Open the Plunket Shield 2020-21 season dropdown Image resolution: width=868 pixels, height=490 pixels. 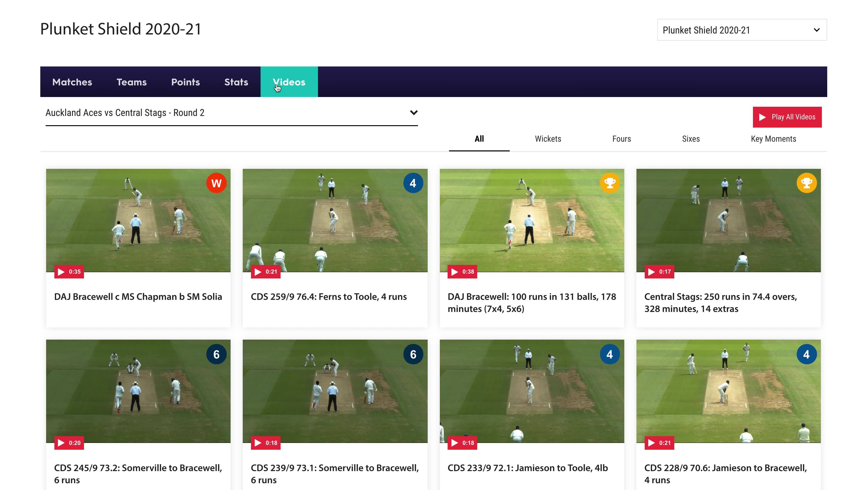(x=742, y=30)
